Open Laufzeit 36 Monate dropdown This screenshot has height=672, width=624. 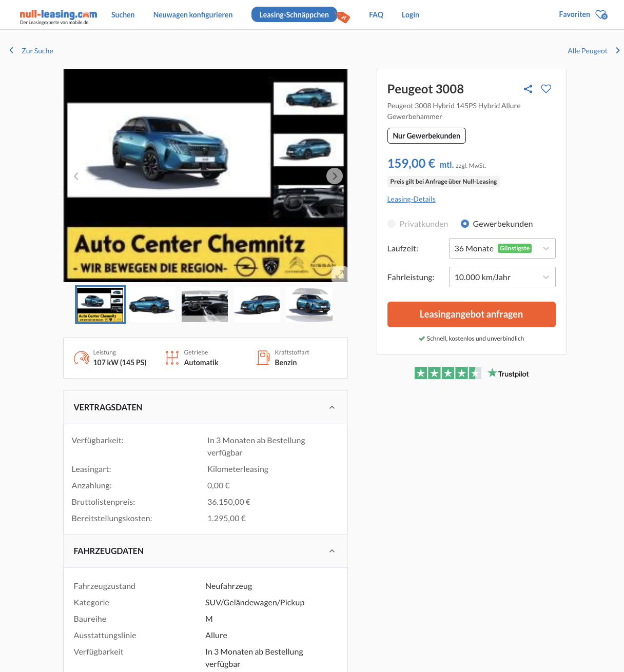pos(502,248)
